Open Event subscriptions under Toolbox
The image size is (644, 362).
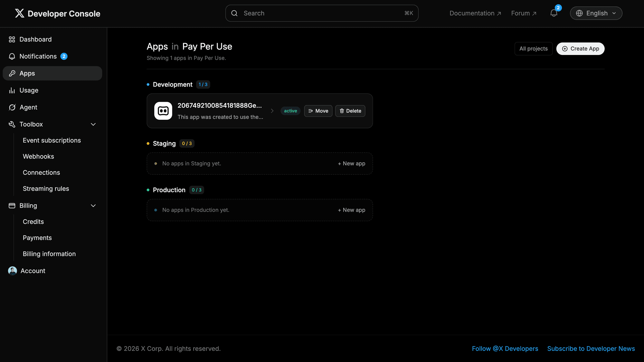pos(52,140)
